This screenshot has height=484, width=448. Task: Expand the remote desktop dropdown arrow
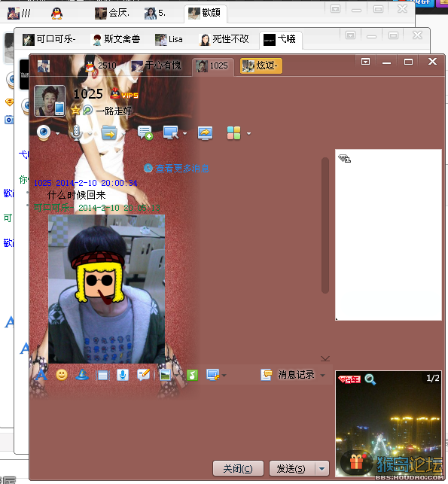point(185,134)
